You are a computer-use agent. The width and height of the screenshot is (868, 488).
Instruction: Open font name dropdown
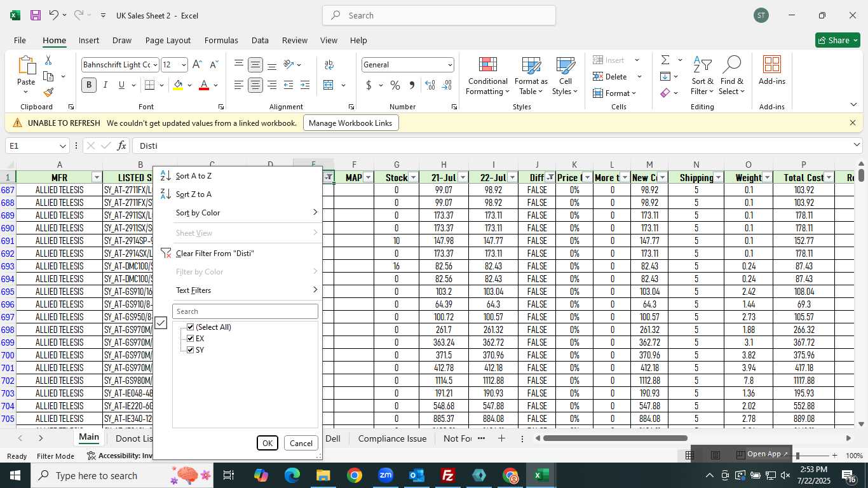coord(154,65)
